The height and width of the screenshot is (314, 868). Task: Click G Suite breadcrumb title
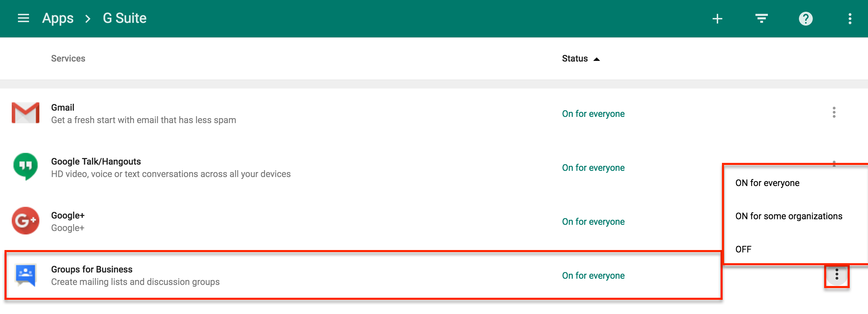(x=125, y=18)
